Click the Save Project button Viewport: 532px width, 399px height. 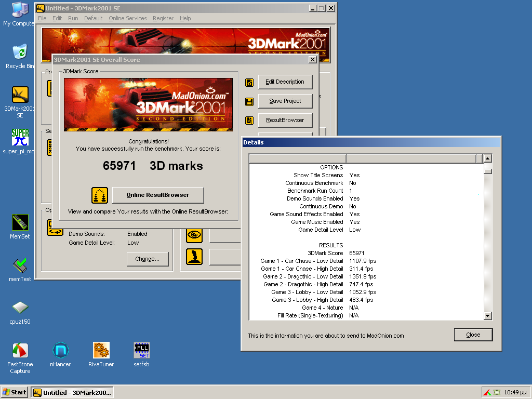(285, 101)
